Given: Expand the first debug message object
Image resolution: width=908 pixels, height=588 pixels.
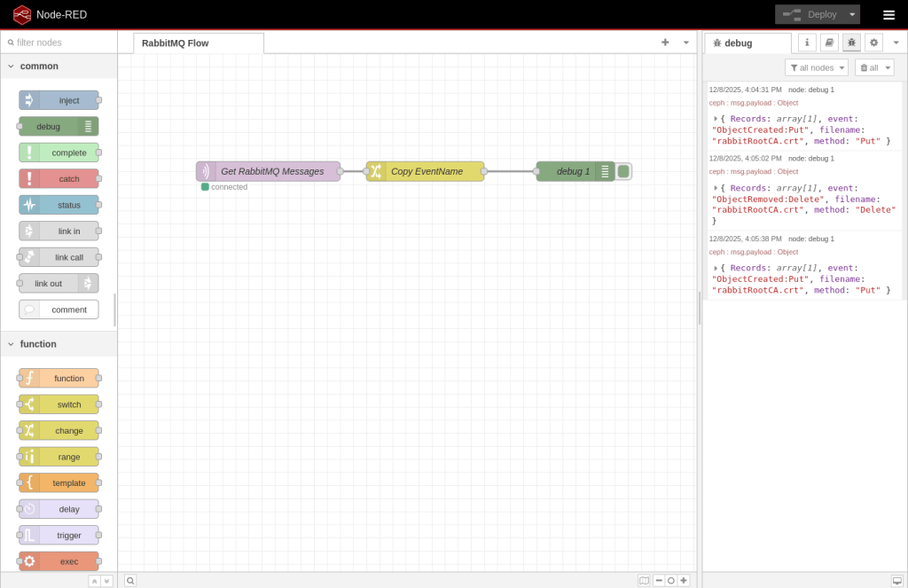Looking at the screenshot, I should click(x=716, y=119).
